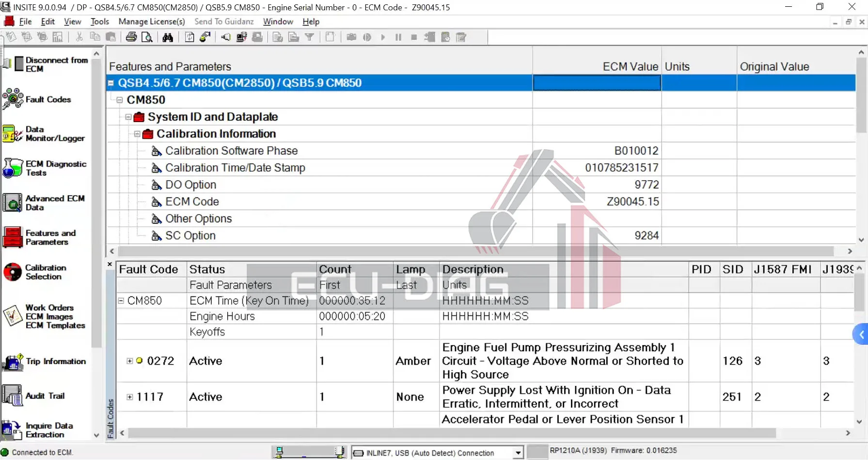Click the Copy toolbar icon
868x460 pixels.
[95, 37]
